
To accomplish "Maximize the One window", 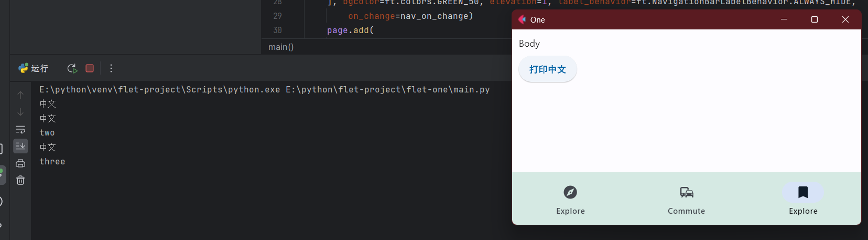I will pos(815,19).
